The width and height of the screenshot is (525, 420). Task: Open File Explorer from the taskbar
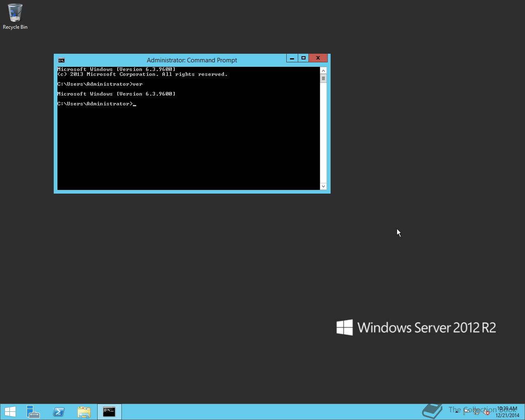tap(84, 411)
